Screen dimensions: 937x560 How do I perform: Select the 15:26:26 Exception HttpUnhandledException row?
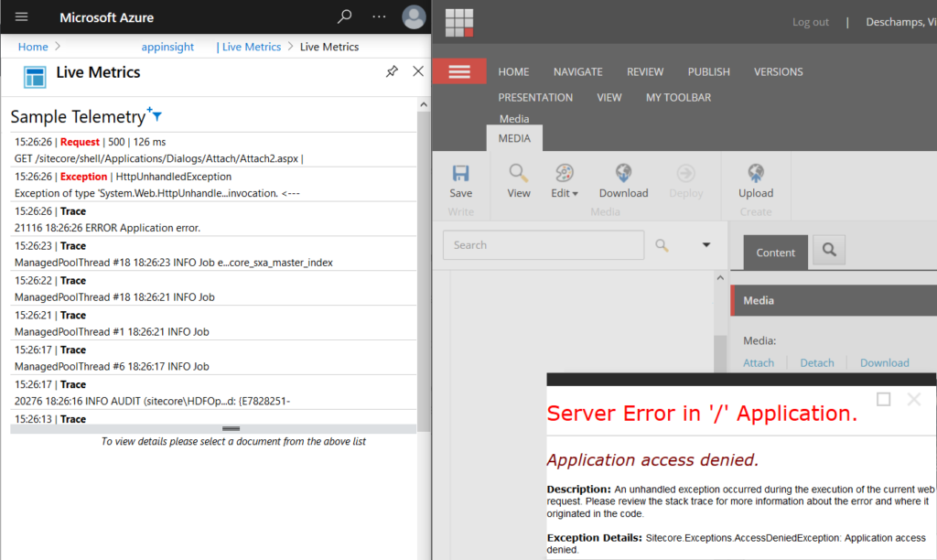[213, 185]
